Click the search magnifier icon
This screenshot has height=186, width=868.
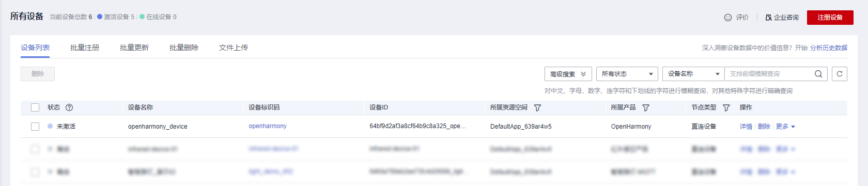point(818,74)
